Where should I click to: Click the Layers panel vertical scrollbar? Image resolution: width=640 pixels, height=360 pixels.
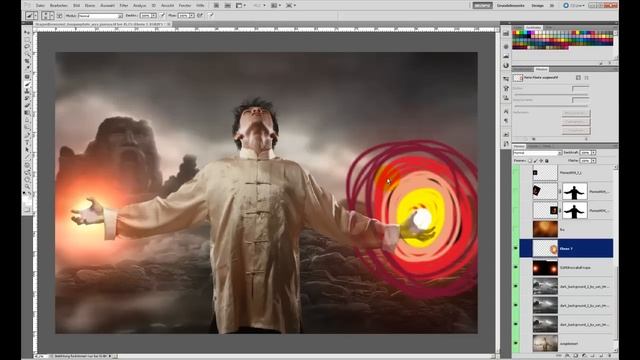click(616, 258)
